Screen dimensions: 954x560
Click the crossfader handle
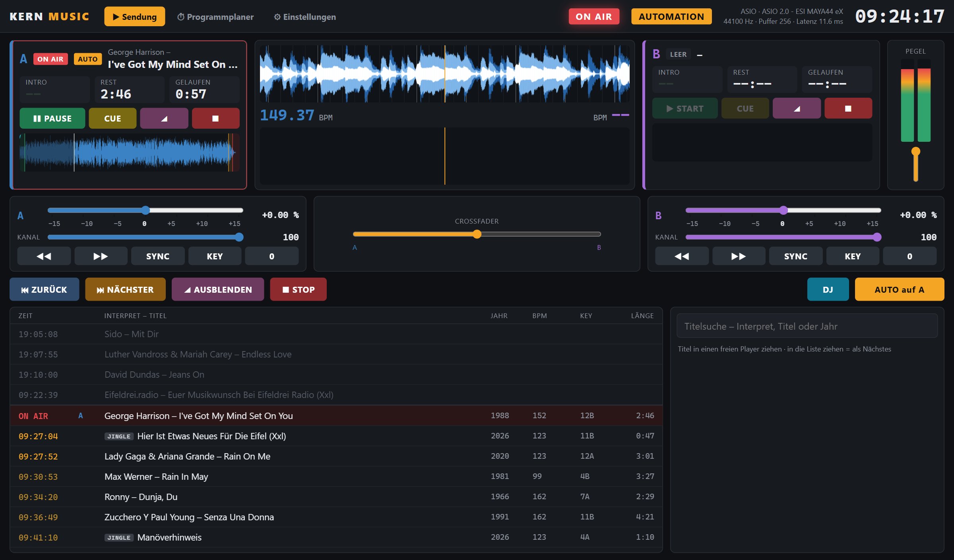tap(477, 234)
